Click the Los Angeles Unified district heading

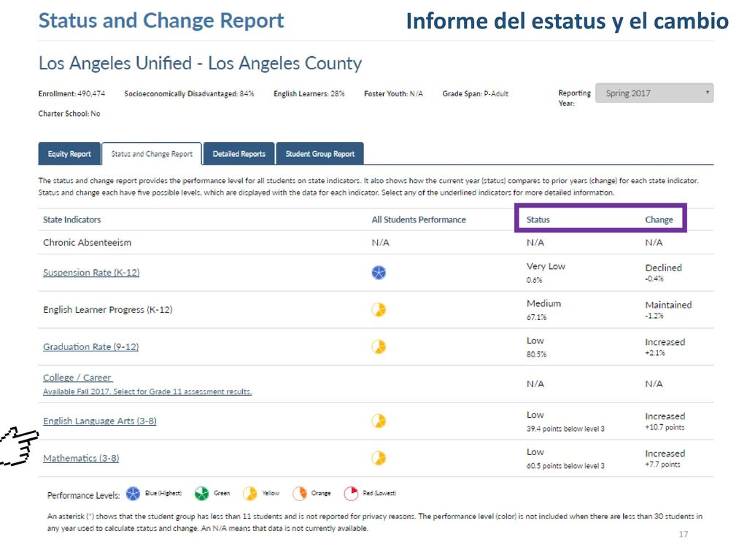(200, 63)
